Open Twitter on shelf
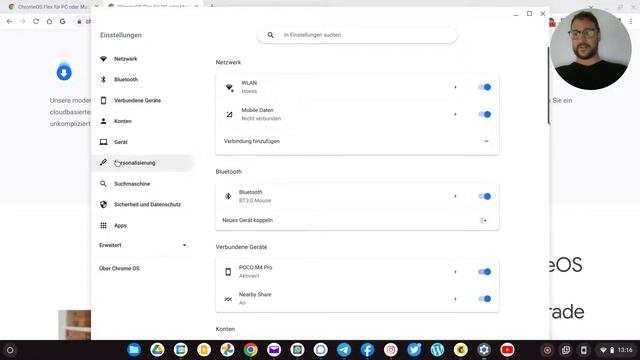640x360 pixels. click(x=414, y=350)
